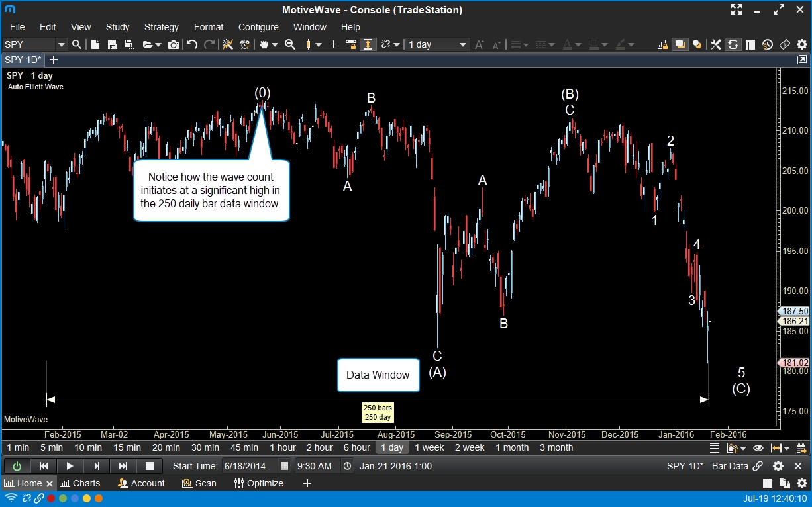Expand the open folder dropdown arrow
Screen dimensions: 812x507
coord(158,44)
